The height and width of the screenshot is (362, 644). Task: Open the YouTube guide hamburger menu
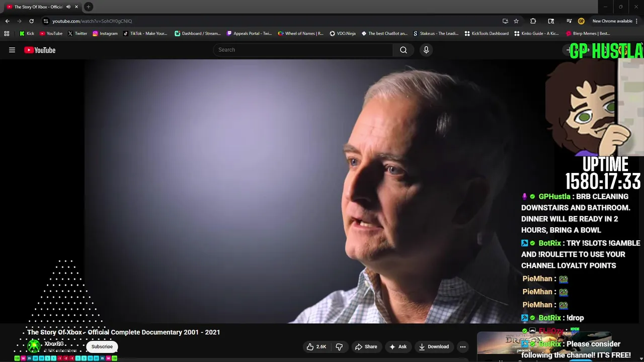coord(12,50)
